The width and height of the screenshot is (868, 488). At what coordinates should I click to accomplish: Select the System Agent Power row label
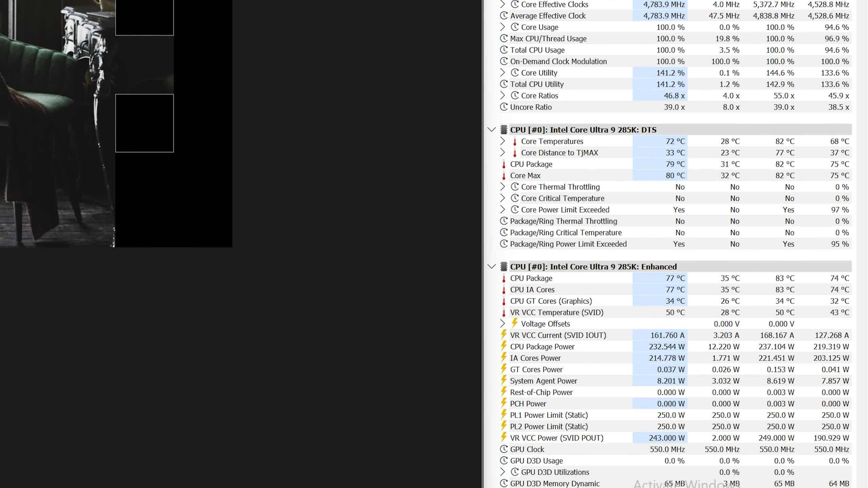coord(544,381)
